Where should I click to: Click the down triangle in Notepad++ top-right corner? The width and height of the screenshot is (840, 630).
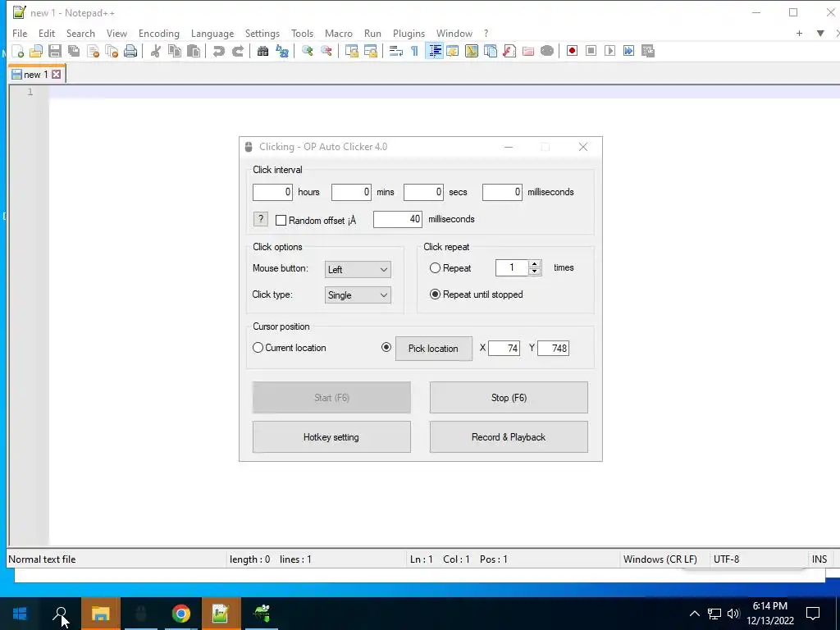820,33
